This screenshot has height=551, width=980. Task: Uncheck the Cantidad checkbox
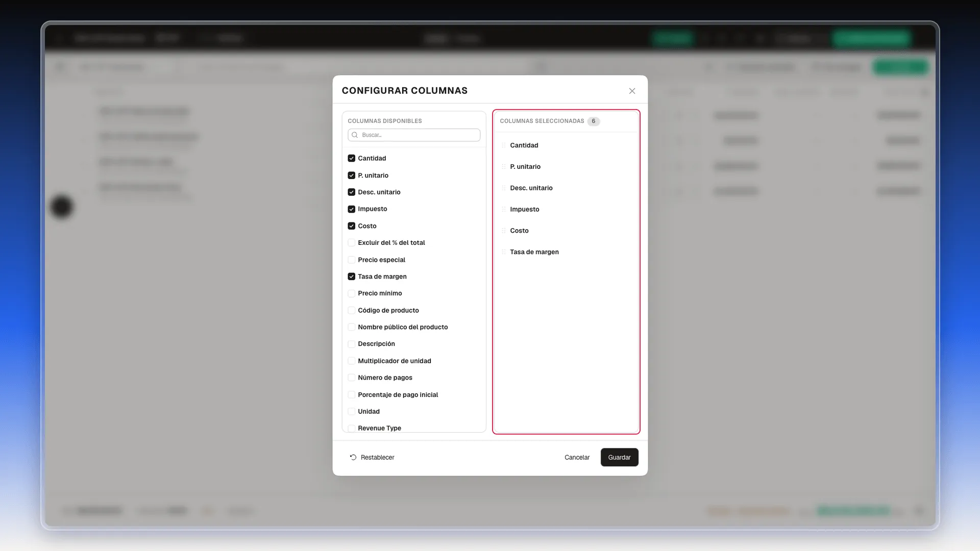tap(351, 158)
